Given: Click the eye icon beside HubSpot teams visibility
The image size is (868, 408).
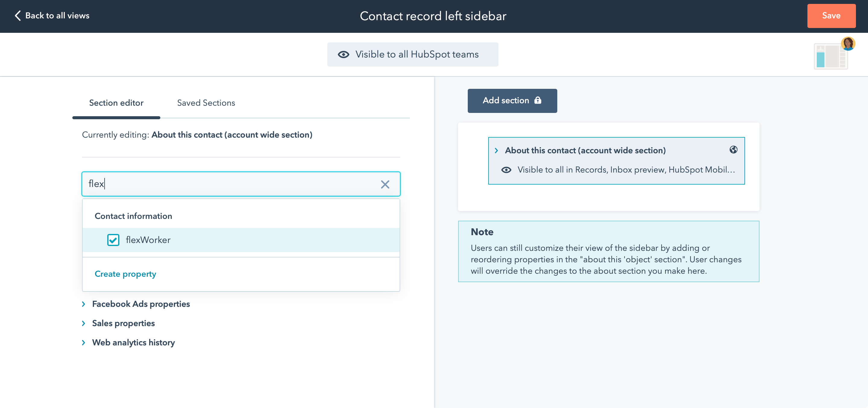Looking at the screenshot, I should pos(343,55).
